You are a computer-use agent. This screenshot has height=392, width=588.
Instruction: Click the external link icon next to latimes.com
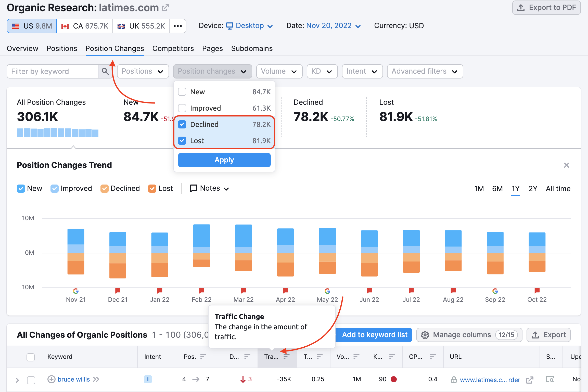(164, 7)
